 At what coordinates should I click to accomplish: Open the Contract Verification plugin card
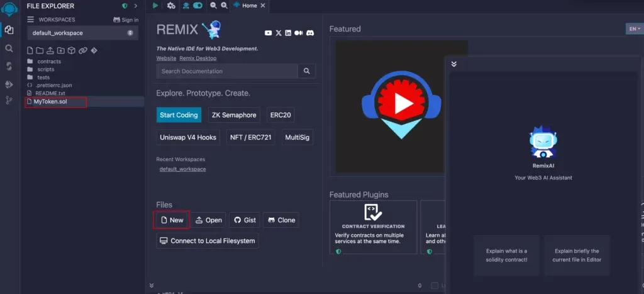click(x=374, y=227)
